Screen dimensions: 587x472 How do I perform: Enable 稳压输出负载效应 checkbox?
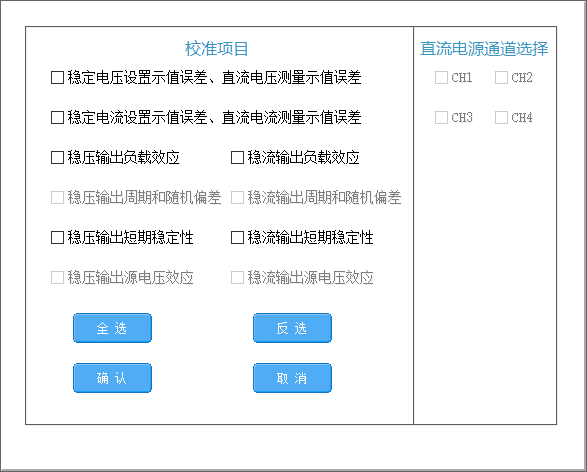(57, 158)
